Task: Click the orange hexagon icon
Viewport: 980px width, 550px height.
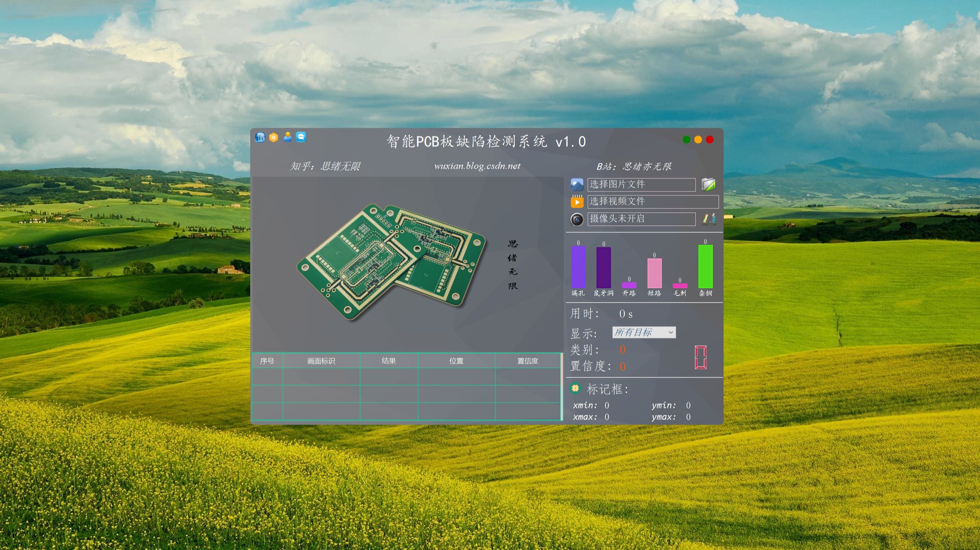Action: 273,137
